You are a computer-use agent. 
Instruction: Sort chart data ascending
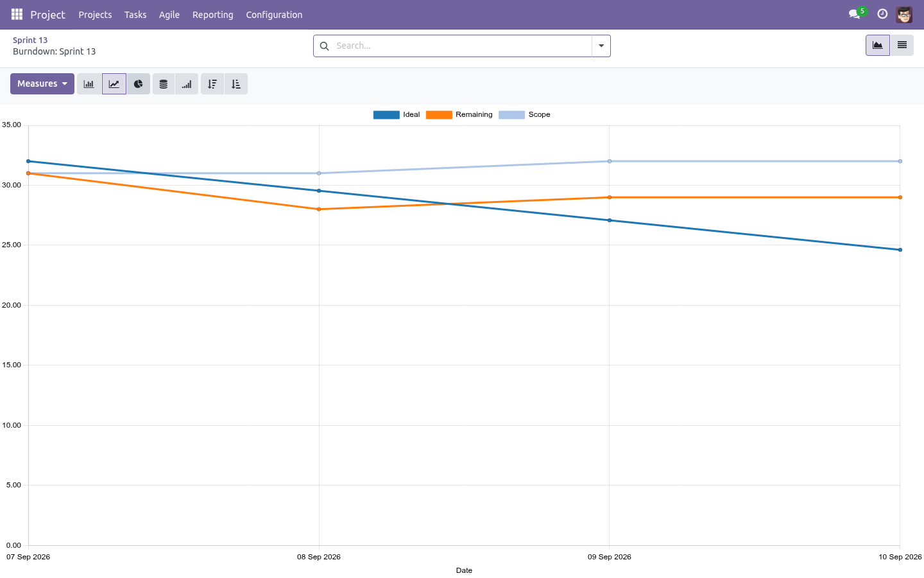coord(236,84)
